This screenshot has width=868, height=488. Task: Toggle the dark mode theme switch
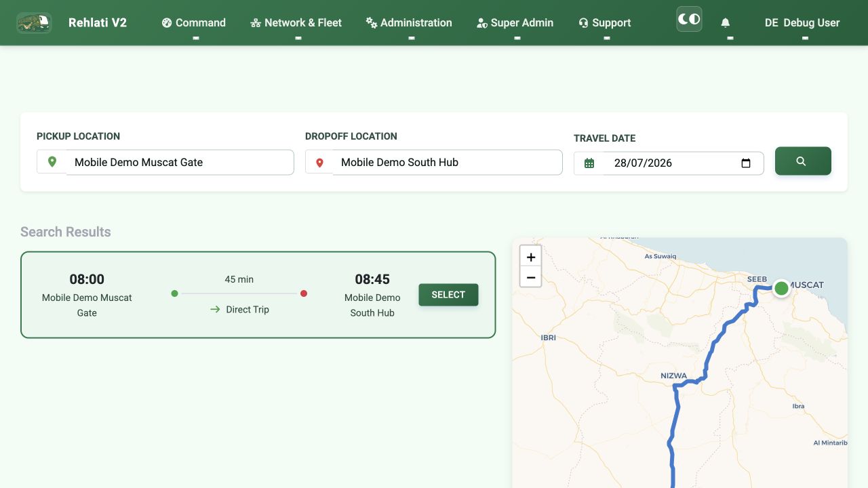click(689, 19)
